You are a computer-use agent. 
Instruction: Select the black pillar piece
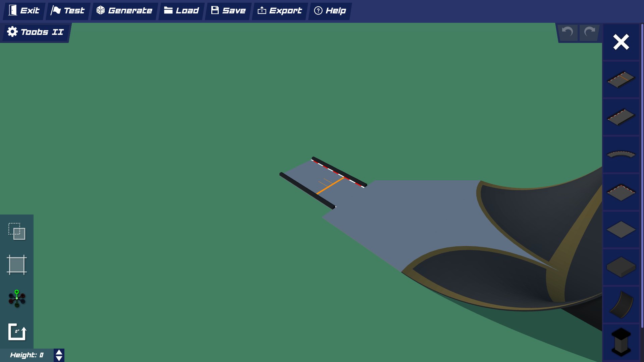(x=621, y=342)
